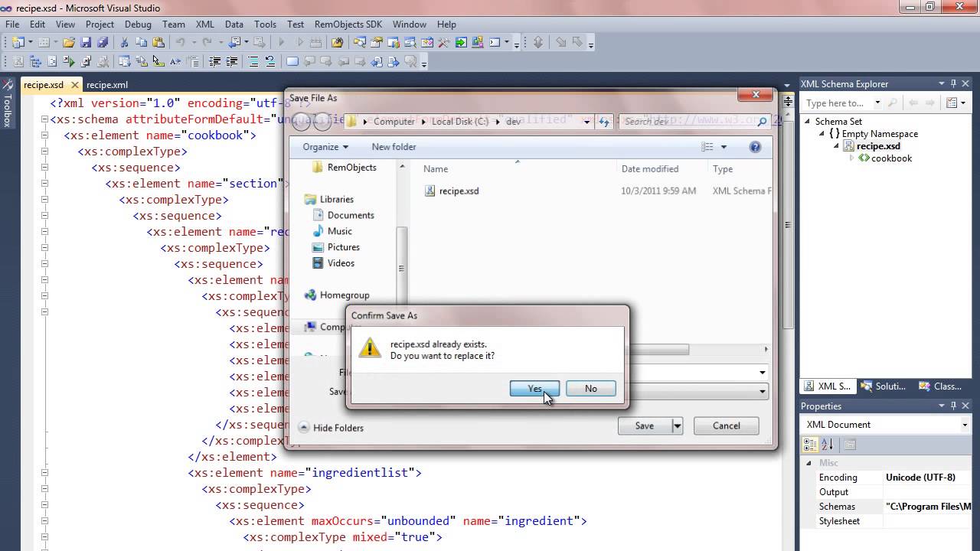Image resolution: width=980 pixels, height=551 pixels.
Task: Open the RemObjects SDK menu
Action: pos(348,24)
